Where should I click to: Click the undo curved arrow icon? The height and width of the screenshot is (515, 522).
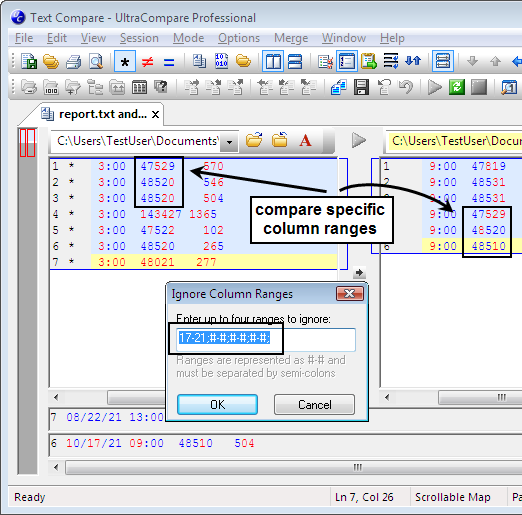coord(406,87)
